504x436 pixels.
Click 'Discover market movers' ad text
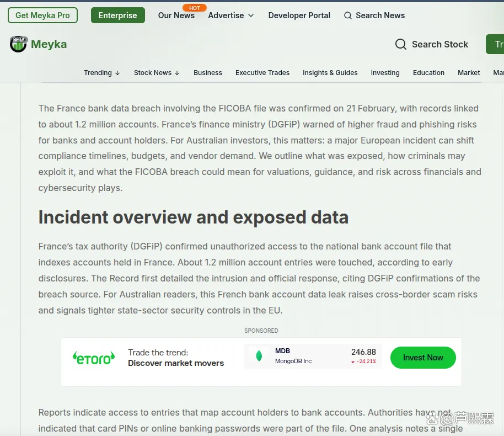point(176,363)
